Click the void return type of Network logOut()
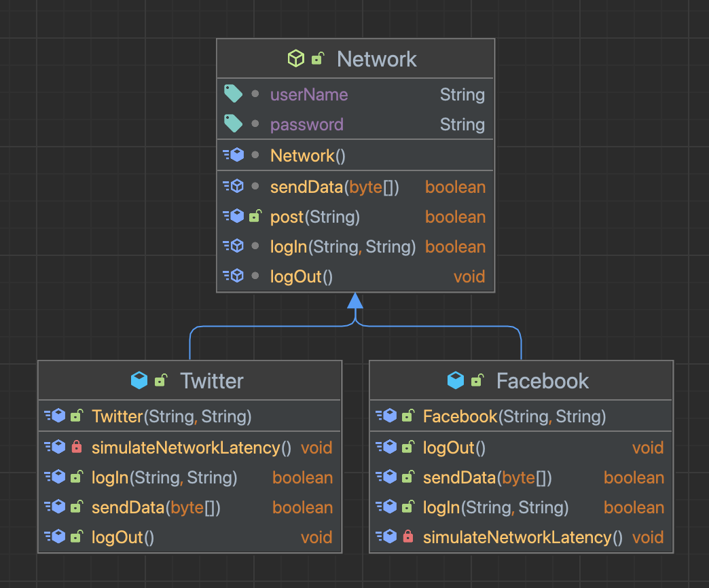 pyautogui.click(x=469, y=276)
